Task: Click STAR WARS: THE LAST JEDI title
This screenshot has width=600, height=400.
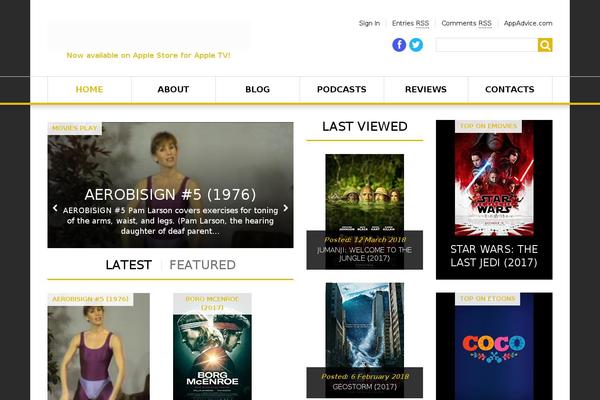Action: click(x=494, y=256)
